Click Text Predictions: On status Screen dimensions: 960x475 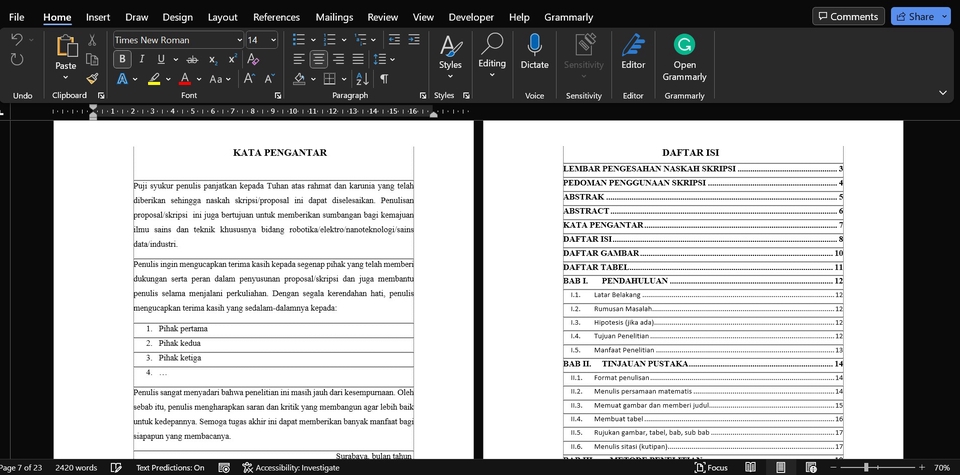pos(170,467)
